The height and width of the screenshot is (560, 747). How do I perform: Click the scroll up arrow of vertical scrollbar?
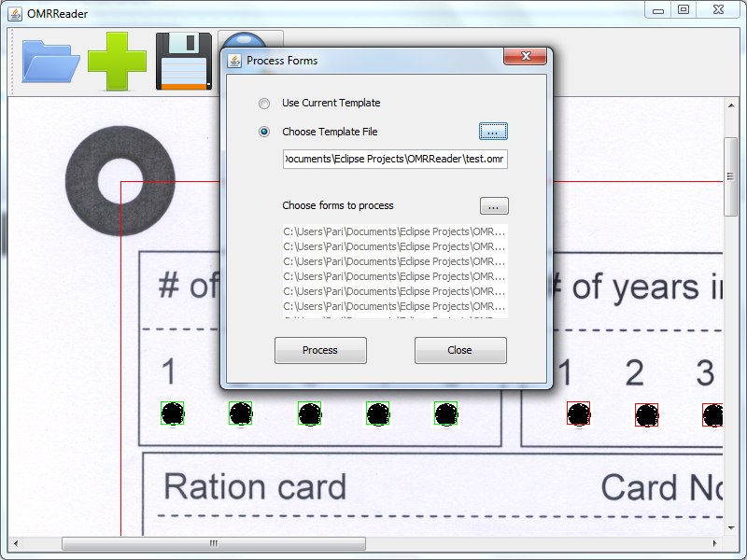coord(731,105)
